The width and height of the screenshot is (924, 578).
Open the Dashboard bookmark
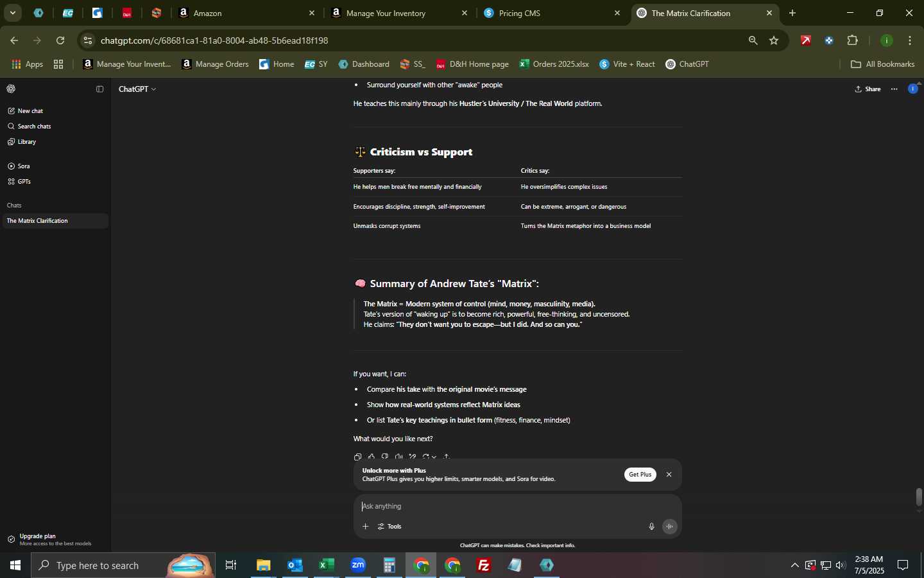point(364,64)
